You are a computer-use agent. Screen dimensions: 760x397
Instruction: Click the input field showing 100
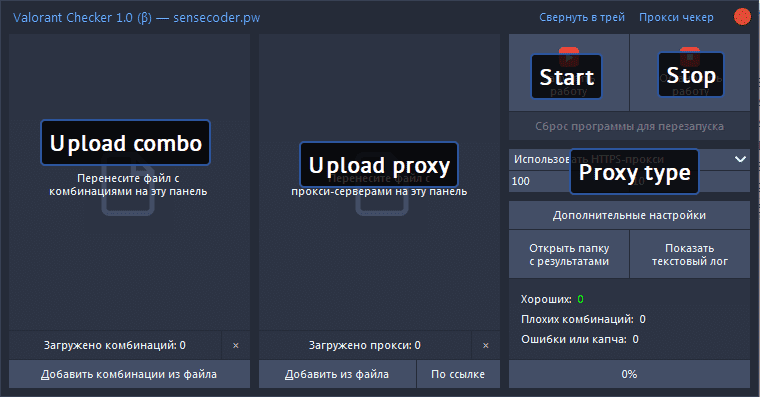tap(569, 181)
